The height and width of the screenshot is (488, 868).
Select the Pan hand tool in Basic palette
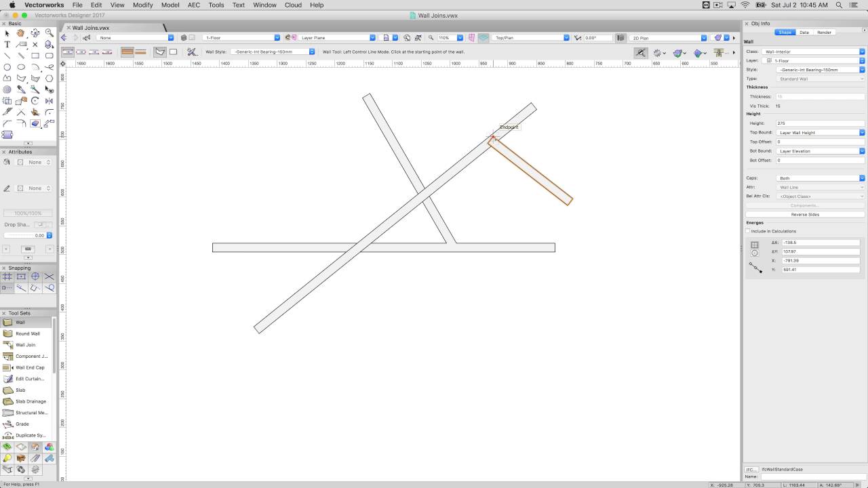(x=21, y=33)
